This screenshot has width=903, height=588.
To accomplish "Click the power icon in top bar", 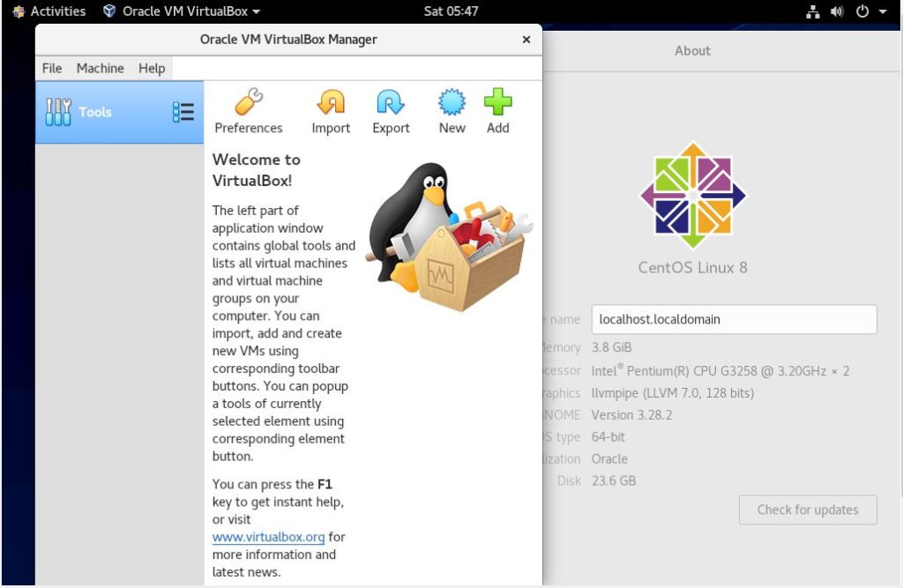I will coord(862,11).
